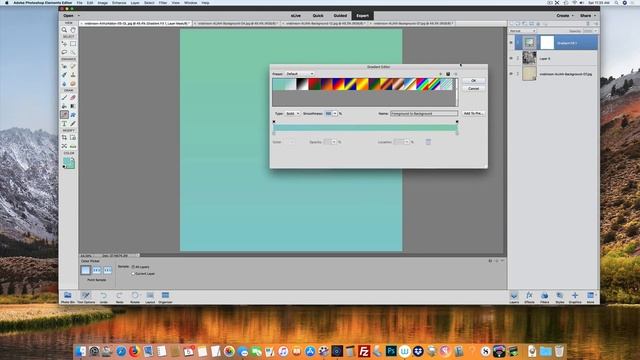This screenshot has width=640, height=360.
Task: Open the Filter menu in menu bar
Action: click(x=163, y=3)
